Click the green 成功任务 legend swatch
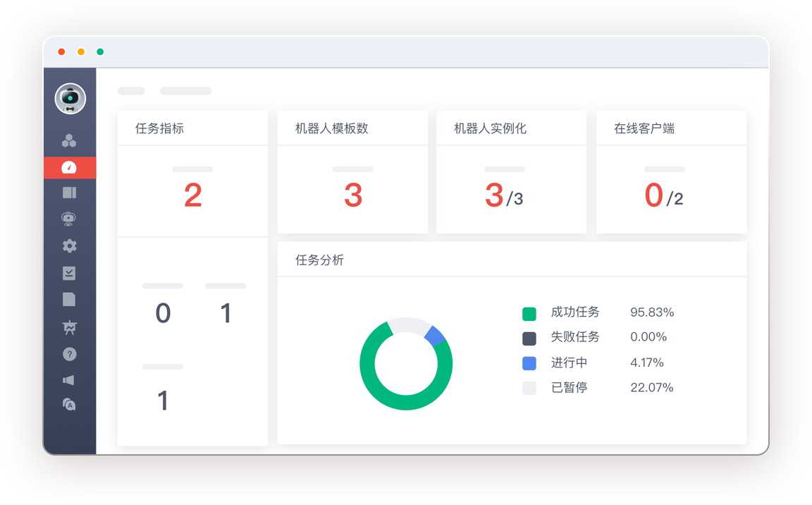812x505 pixels. [529, 313]
